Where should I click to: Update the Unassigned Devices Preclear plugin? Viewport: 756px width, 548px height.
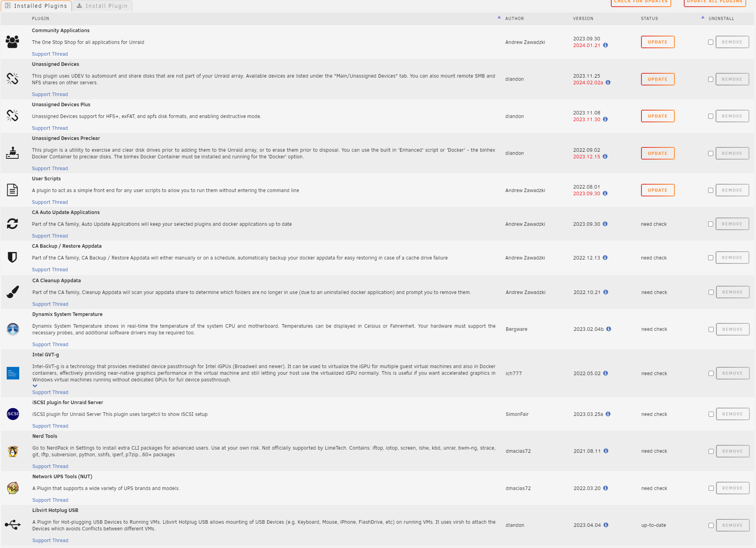point(658,153)
